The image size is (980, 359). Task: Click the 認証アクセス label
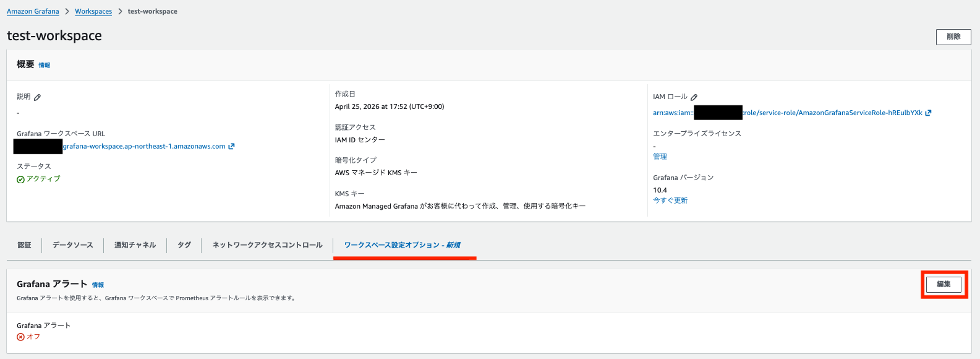[355, 128]
